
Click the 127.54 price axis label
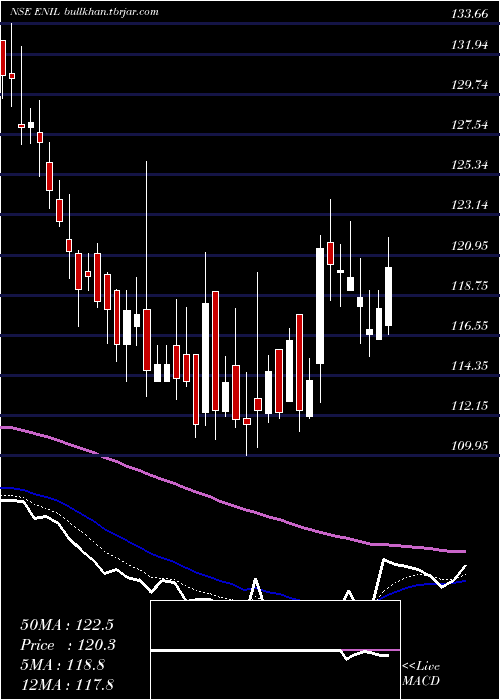point(469,125)
